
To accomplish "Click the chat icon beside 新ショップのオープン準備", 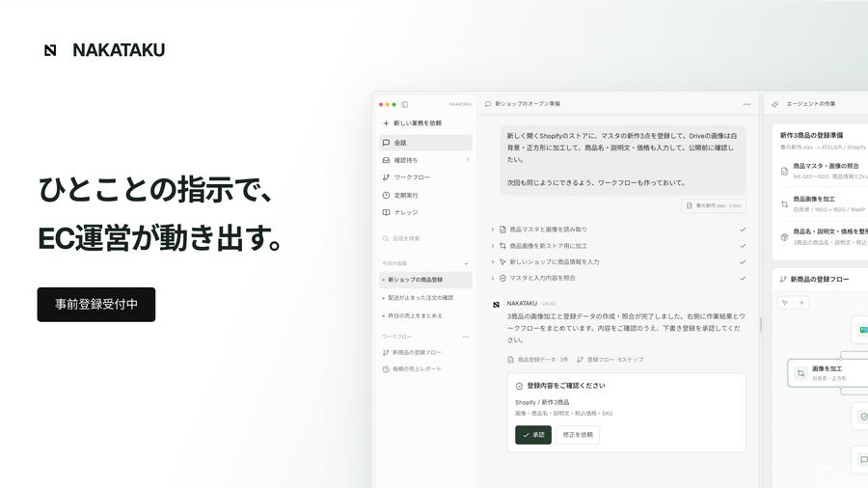I will click(x=488, y=104).
